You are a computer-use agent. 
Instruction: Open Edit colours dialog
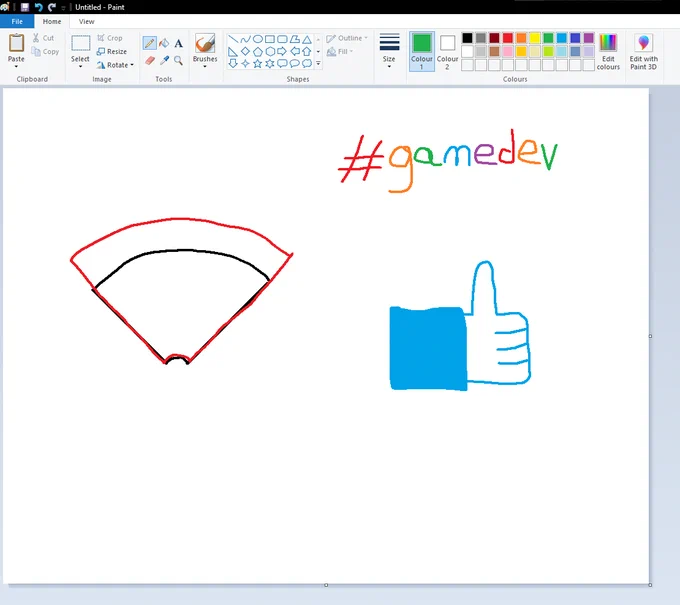(x=608, y=52)
